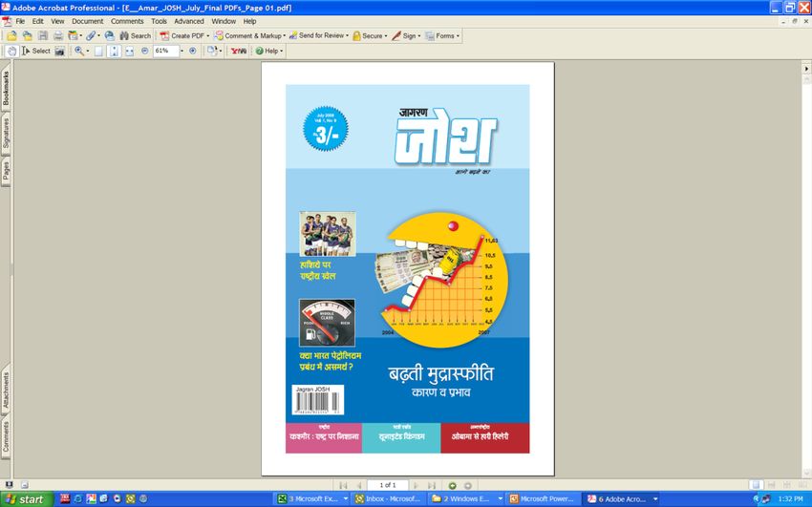812x507 pixels.
Task: Open the Window menu
Action: pos(224,21)
